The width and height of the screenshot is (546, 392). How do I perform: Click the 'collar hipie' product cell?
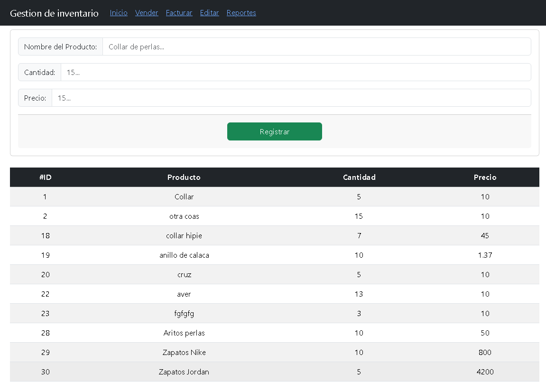[184, 236]
